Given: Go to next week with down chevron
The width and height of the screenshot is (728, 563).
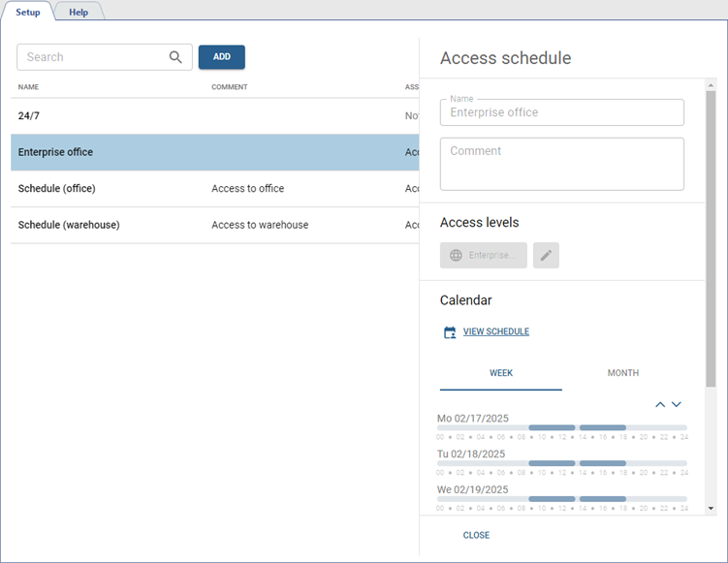Looking at the screenshot, I should click(677, 404).
